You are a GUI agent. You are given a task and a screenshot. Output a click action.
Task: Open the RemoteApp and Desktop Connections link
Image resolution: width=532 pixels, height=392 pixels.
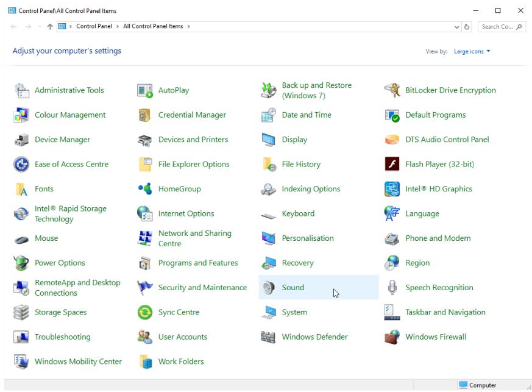point(77,288)
